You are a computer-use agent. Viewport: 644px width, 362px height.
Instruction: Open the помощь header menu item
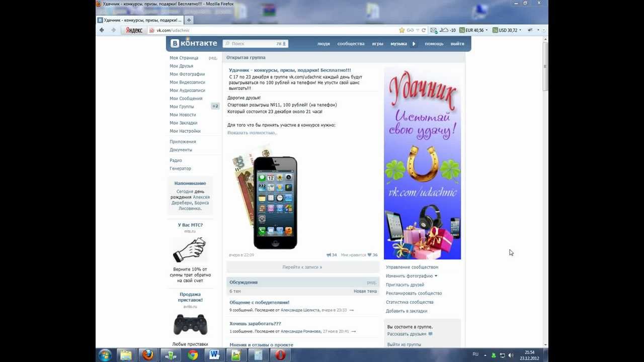pos(434,44)
